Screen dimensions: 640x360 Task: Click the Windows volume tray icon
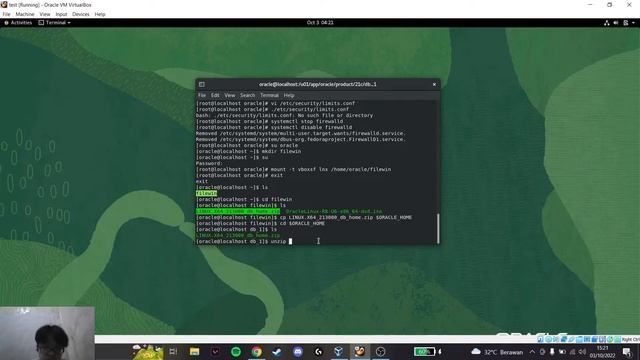[x=582, y=352]
